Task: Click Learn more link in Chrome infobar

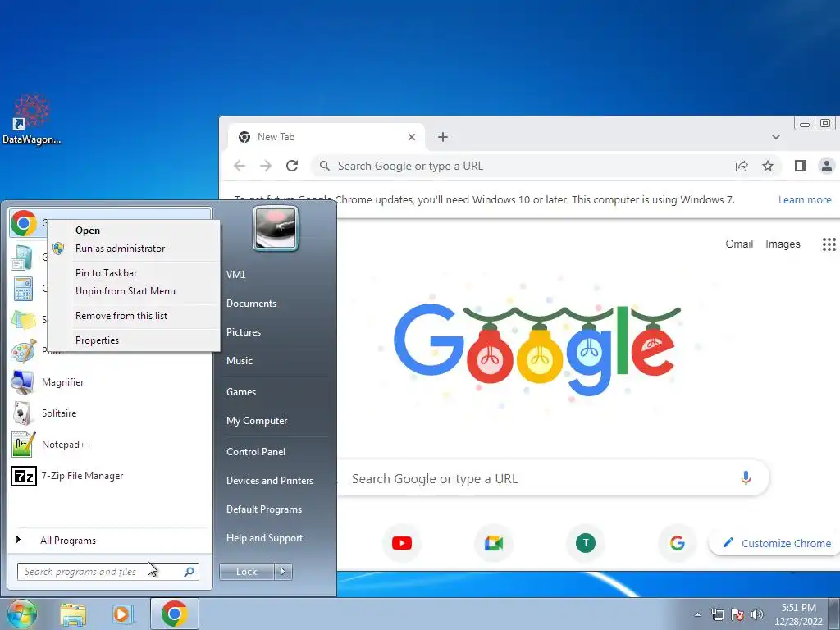Action: point(805,200)
